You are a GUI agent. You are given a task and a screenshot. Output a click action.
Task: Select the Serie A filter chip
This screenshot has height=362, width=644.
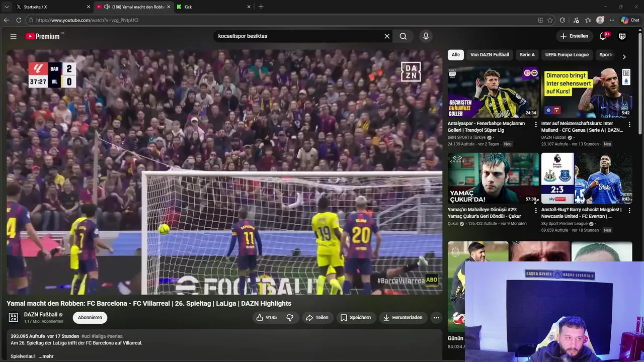click(527, 55)
